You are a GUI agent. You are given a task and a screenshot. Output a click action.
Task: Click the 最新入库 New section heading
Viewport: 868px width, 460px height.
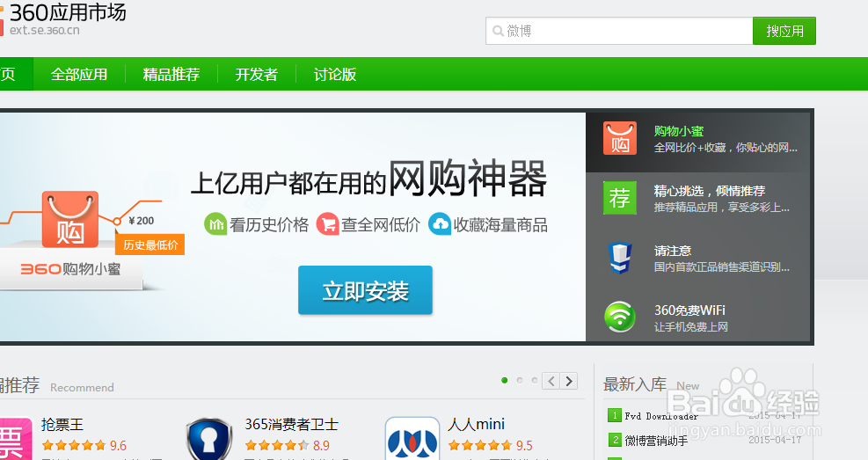tap(651, 384)
